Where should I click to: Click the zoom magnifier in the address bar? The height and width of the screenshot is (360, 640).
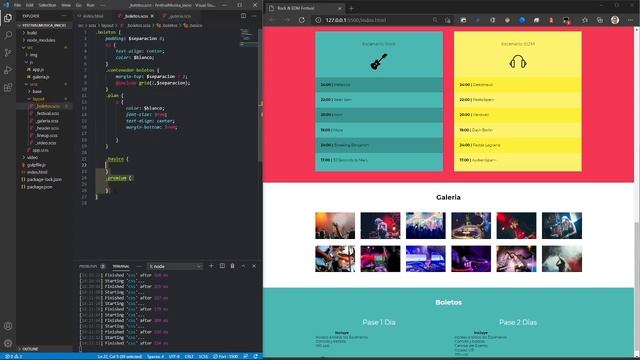click(435, 20)
